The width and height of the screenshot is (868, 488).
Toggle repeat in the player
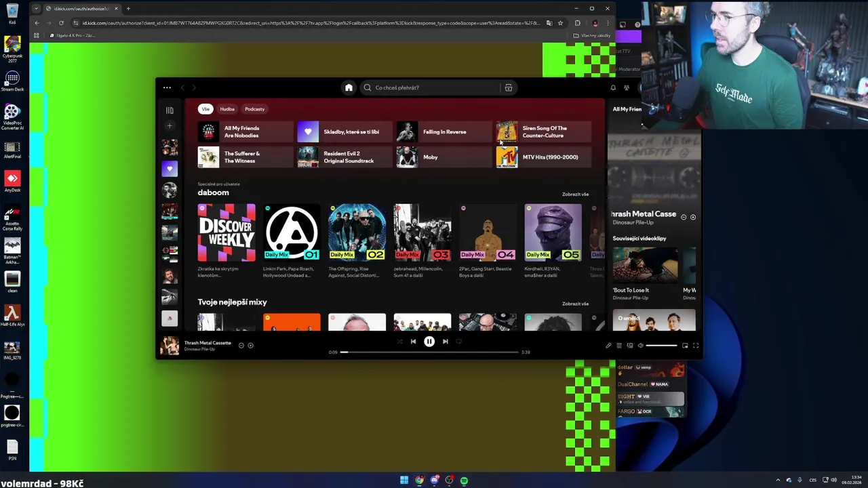pyautogui.click(x=459, y=342)
